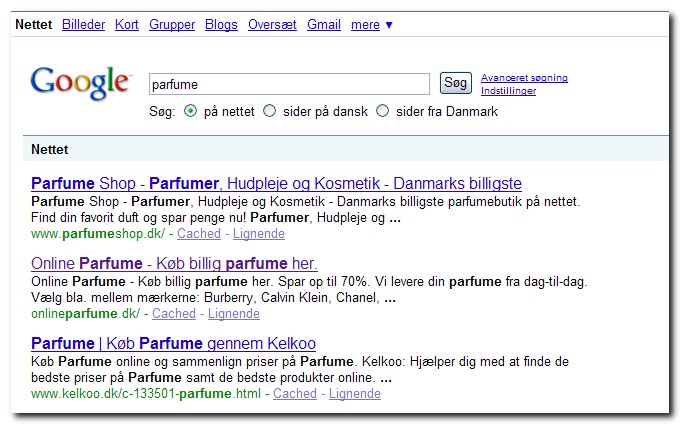This screenshot has height=425, width=681.
Task: Open the Grupper link
Action: point(172,25)
